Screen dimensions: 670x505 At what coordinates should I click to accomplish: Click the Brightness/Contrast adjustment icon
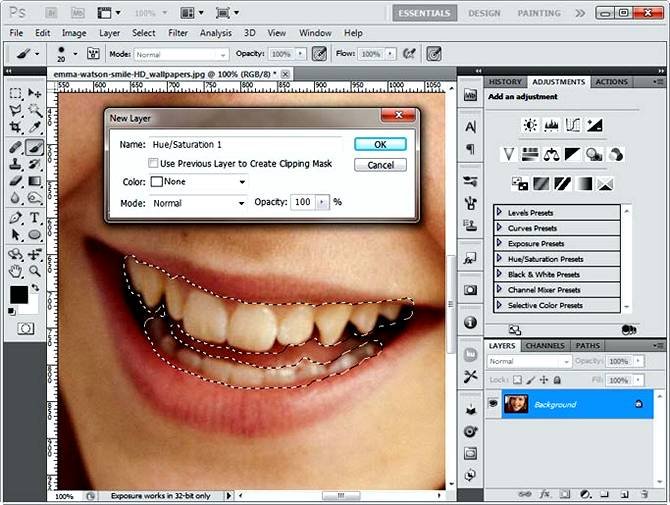point(529,125)
